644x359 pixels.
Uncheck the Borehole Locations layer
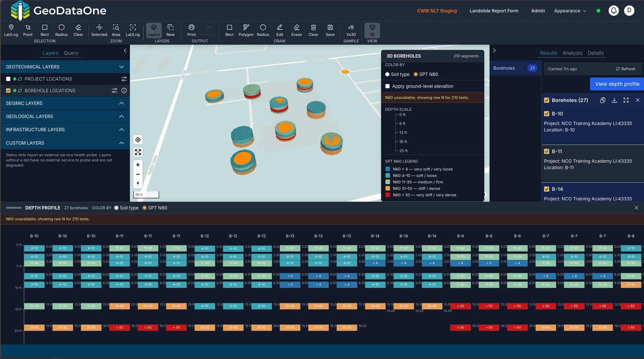point(8,91)
